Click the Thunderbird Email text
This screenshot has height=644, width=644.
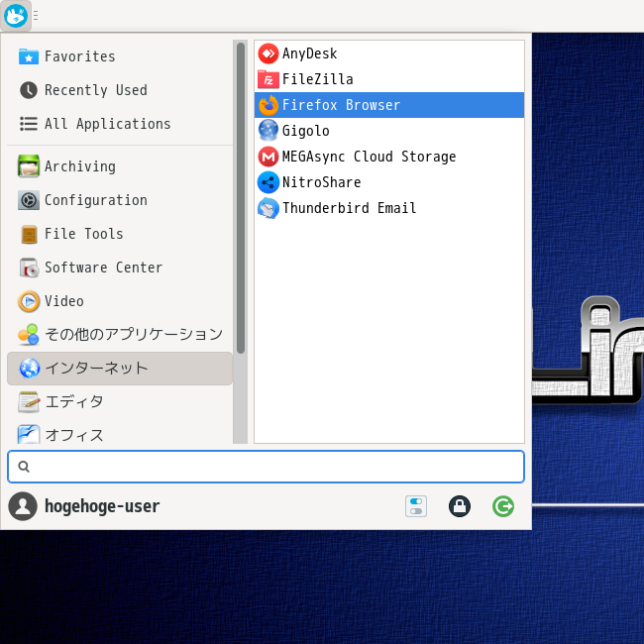pos(349,208)
